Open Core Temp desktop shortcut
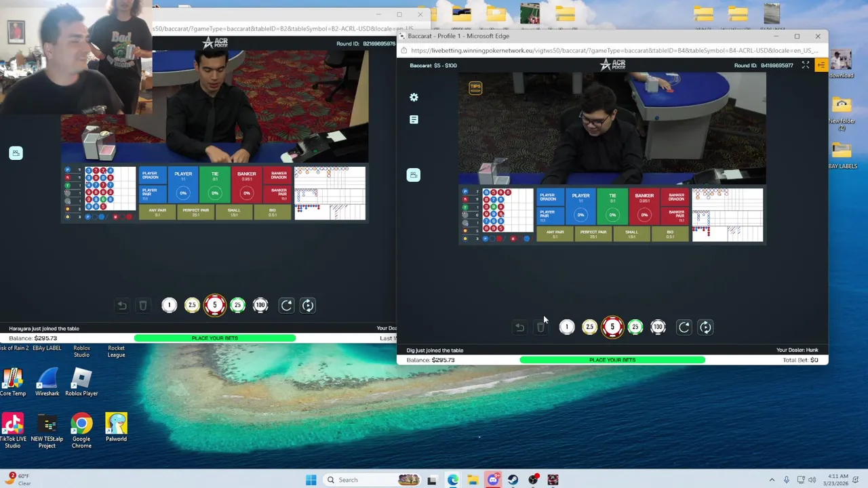Viewport: 868px width, 488px height. click(13, 383)
